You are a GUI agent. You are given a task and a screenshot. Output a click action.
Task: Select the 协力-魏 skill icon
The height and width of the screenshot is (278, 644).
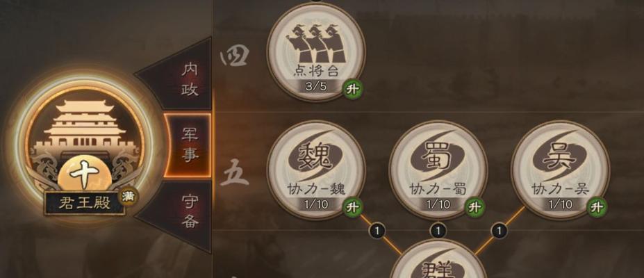coord(316,170)
